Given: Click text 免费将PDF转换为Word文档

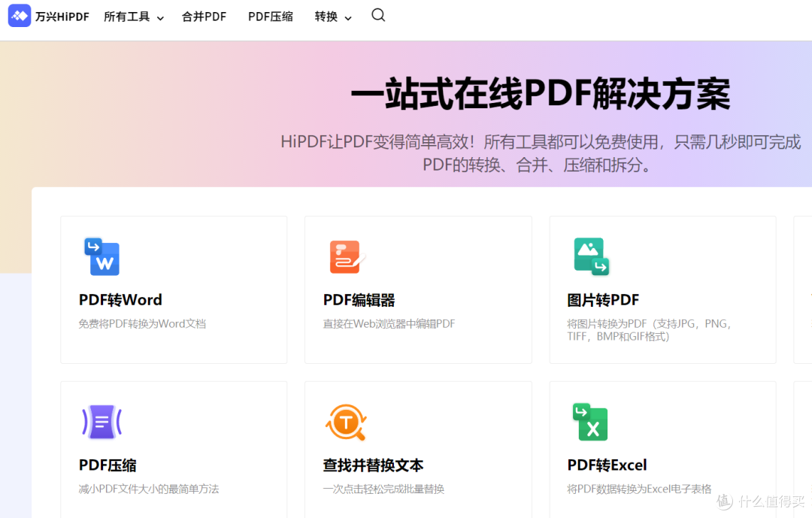Looking at the screenshot, I should tap(142, 324).
